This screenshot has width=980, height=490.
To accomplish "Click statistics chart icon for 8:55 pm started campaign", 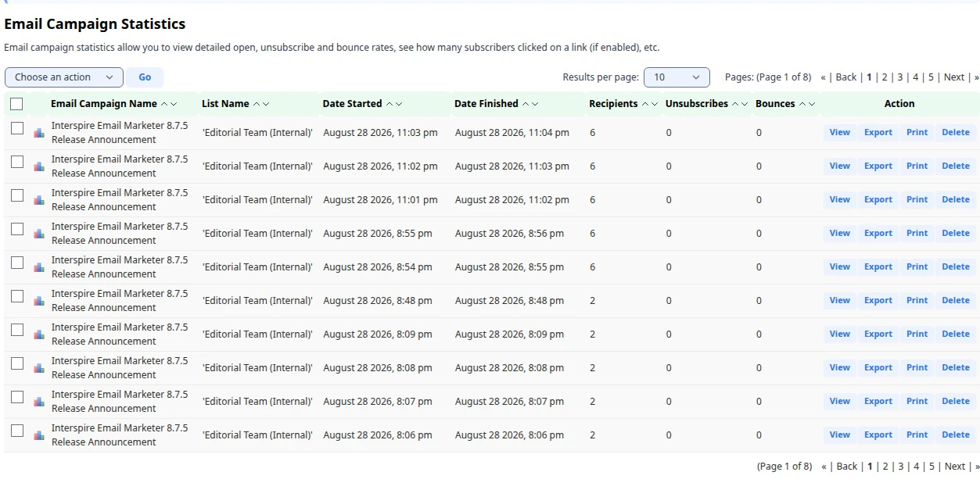I will [x=39, y=234].
